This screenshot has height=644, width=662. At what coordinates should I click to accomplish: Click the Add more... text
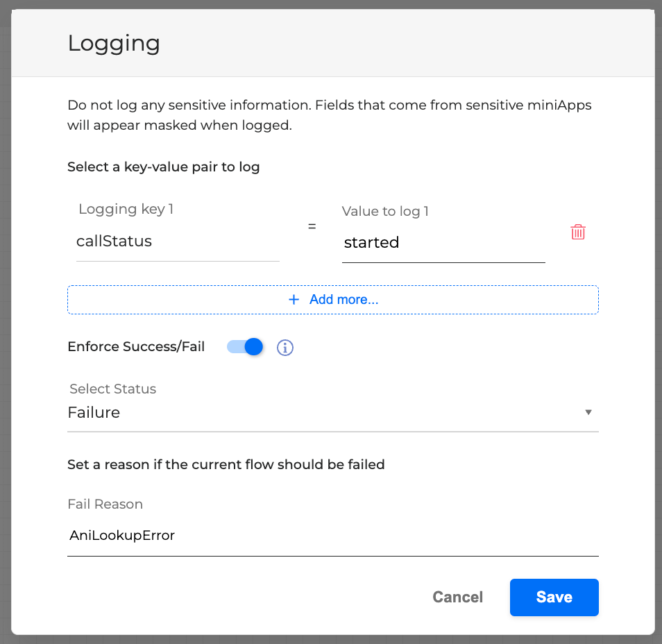(343, 300)
